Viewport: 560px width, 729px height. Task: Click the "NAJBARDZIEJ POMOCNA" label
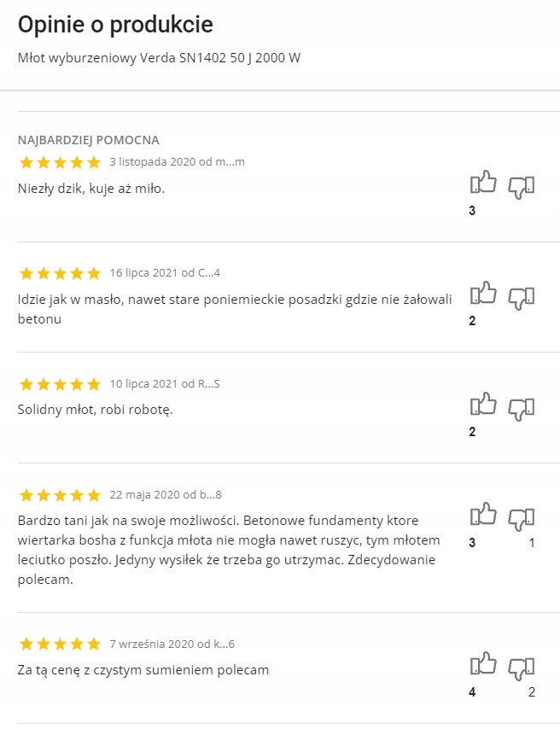89,140
